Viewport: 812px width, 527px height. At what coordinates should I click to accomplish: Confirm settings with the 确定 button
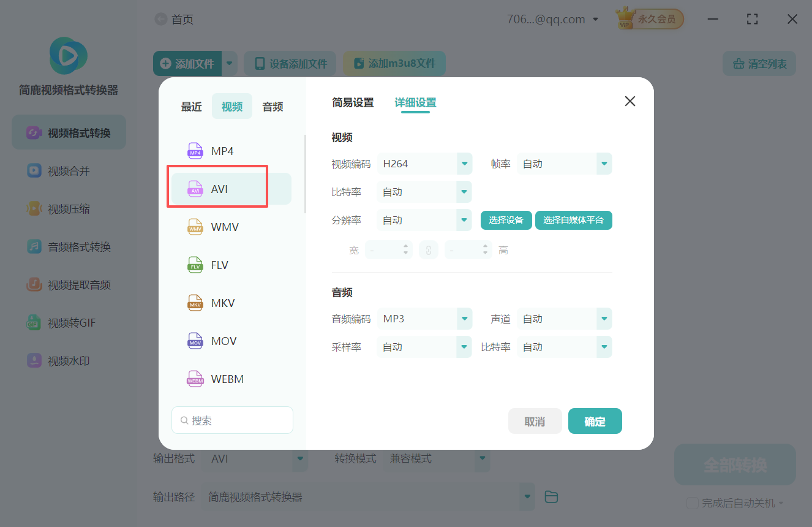(595, 421)
